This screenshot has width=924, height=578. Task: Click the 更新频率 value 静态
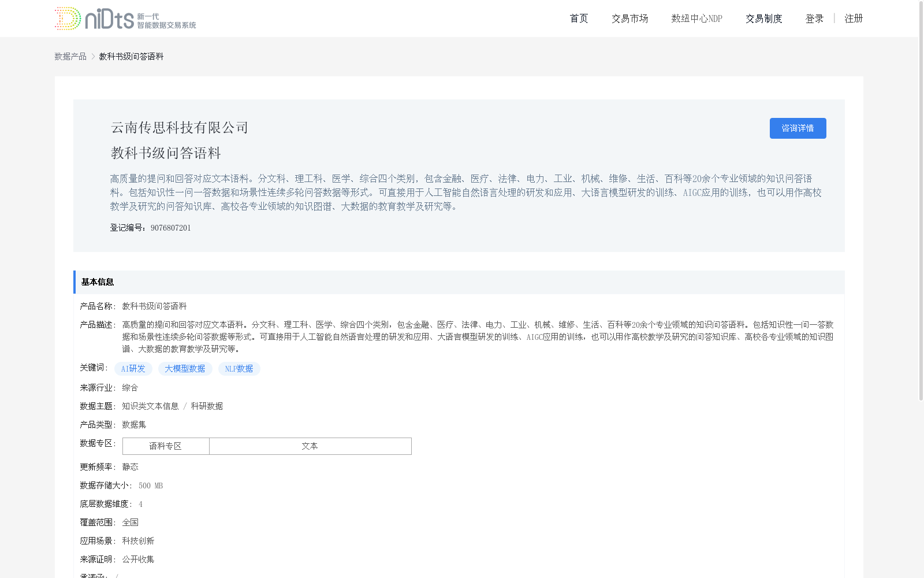[x=130, y=467]
